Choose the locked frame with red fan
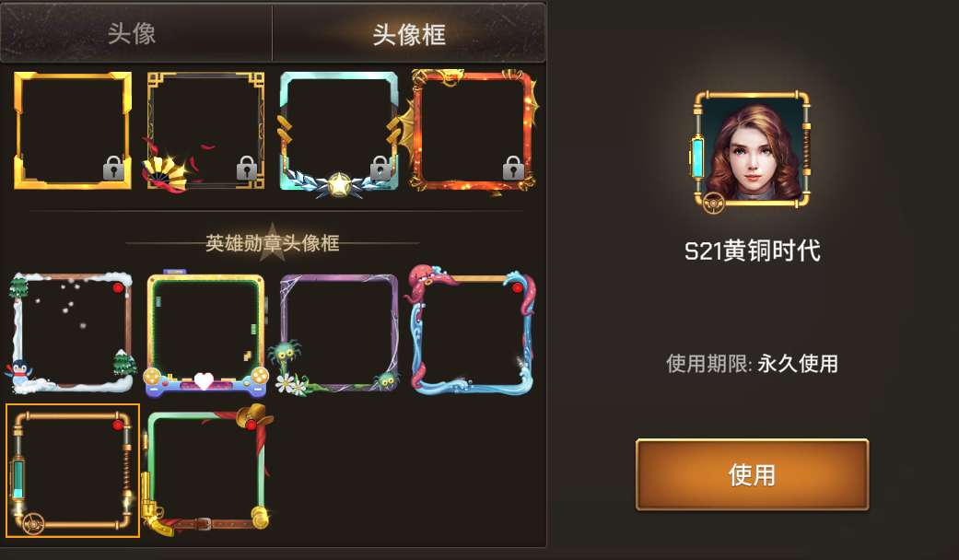The width and height of the screenshot is (959, 560). (205, 130)
